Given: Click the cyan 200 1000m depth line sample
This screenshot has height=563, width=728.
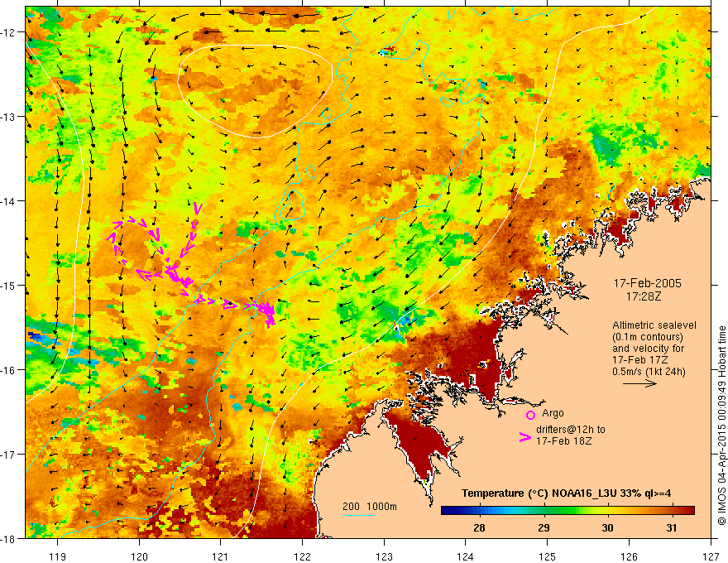Looking at the screenshot, I should (x=359, y=515).
